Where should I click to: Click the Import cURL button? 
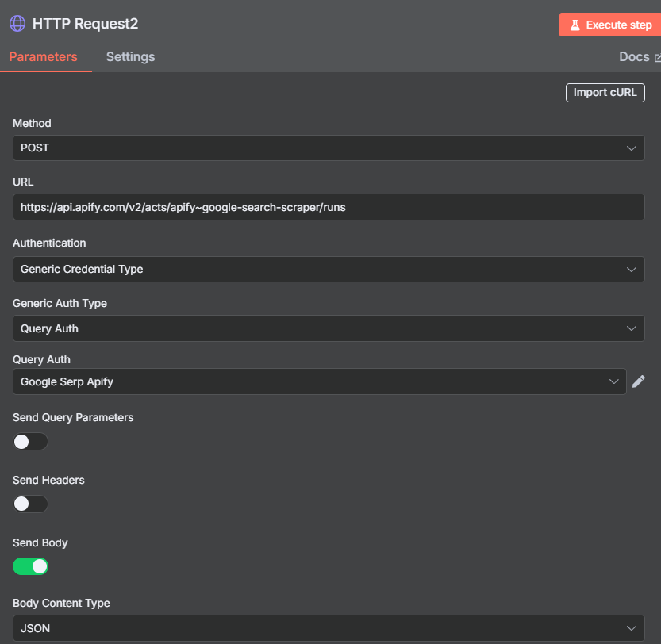[605, 93]
